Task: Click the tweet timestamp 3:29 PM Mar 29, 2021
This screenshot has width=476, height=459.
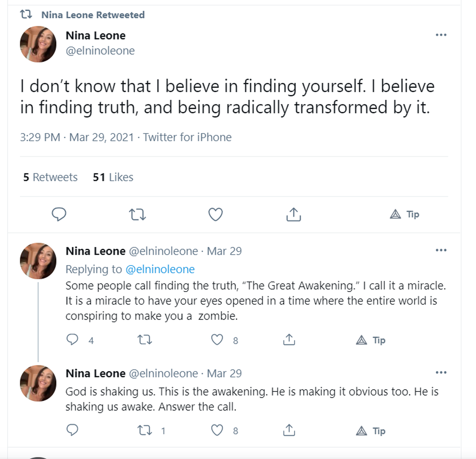Action: point(76,137)
